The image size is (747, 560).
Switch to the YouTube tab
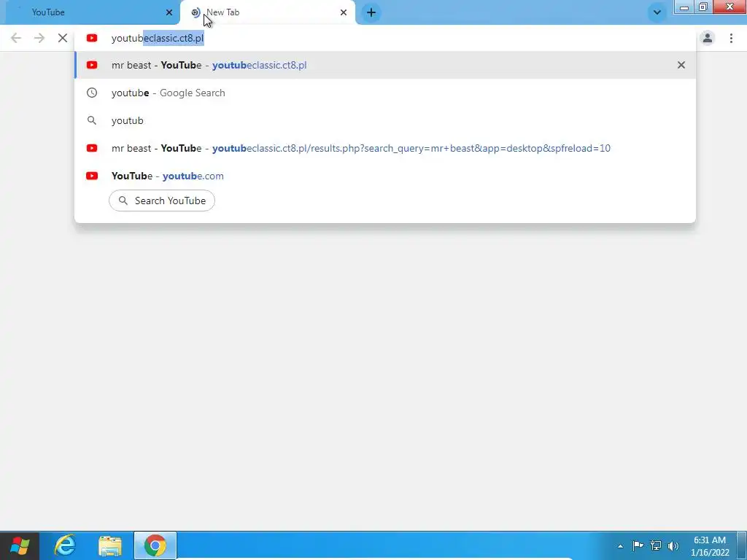[89, 12]
